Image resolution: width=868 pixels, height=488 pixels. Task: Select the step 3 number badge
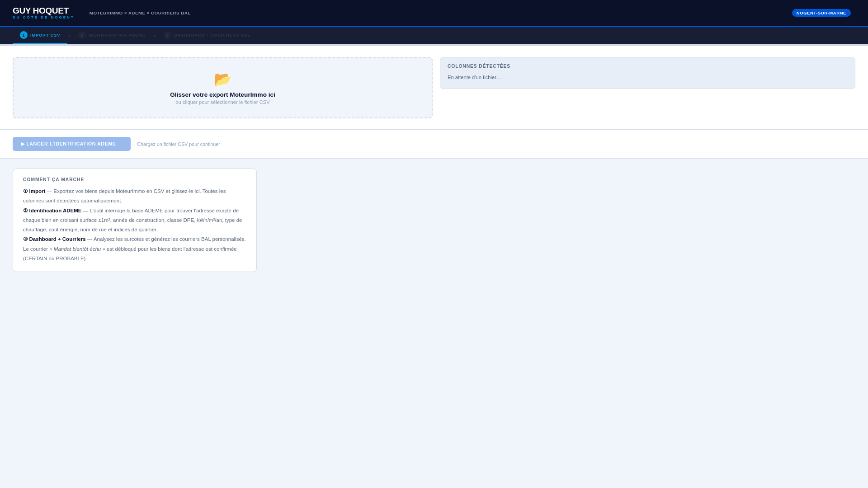pos(167,35)
